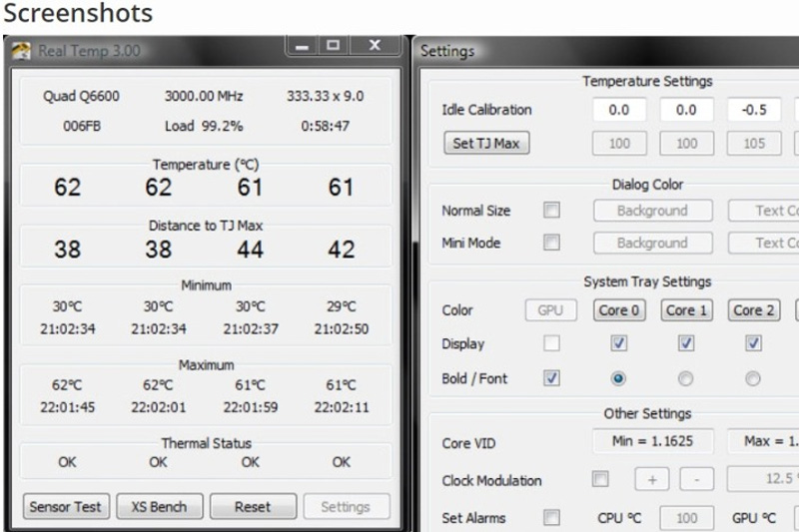
Task: Click the second TJ Max field showing 100
Action: coord(686,144)
